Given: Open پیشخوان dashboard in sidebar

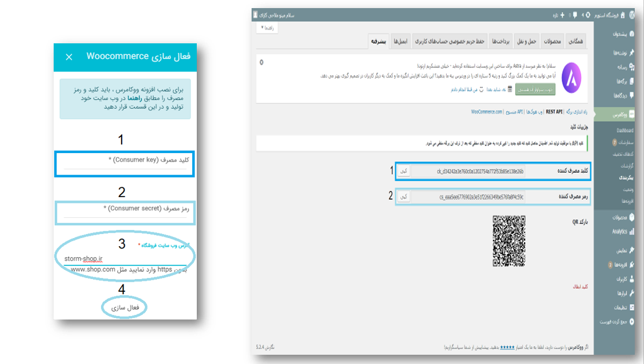Looking at the screenshot, I should click(623, 34).
